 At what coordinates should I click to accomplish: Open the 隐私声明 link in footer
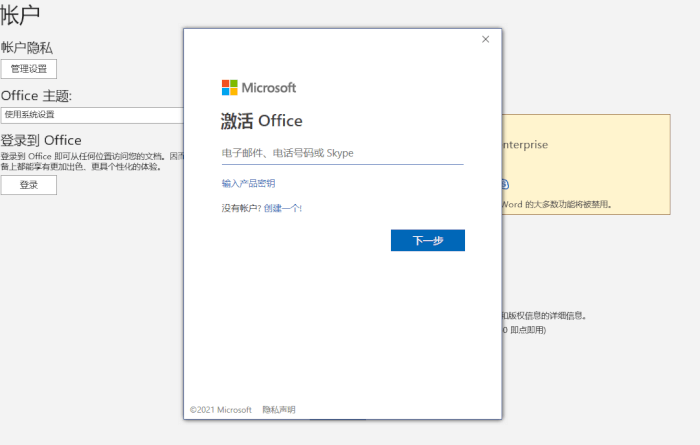pos(279,410)
